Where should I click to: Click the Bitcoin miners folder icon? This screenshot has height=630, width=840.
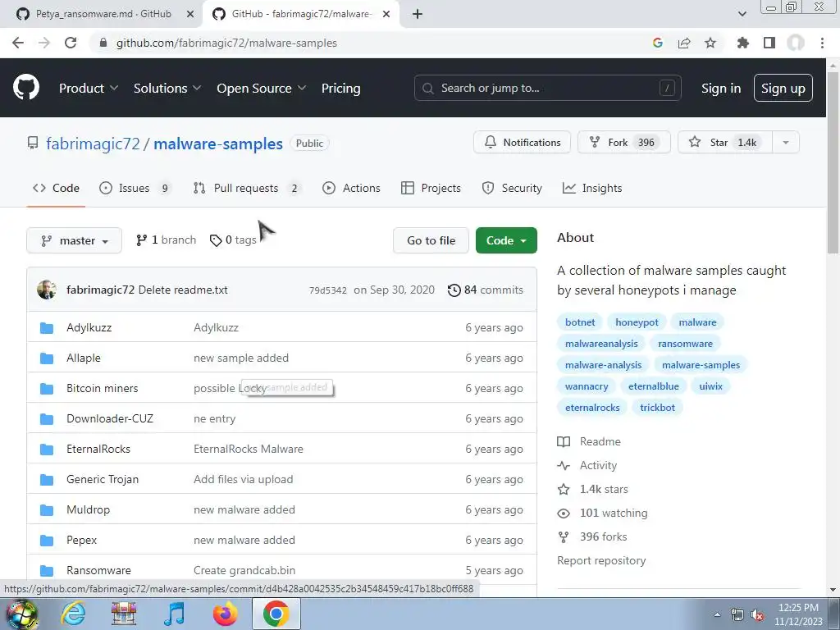[x=47, y=388]
